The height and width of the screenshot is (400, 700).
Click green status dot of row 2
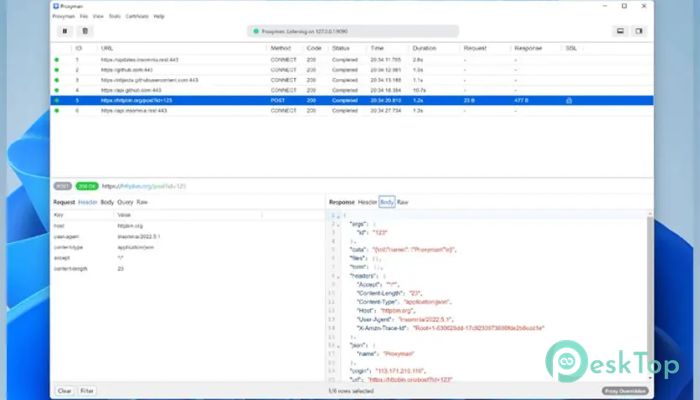(x=57, y=70)
